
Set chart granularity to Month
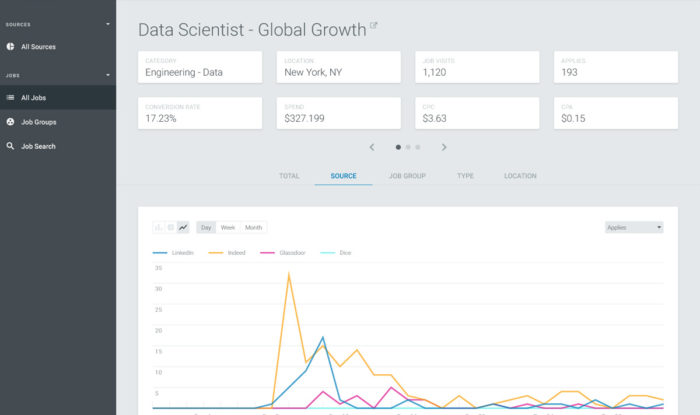[x=254, y=228]
